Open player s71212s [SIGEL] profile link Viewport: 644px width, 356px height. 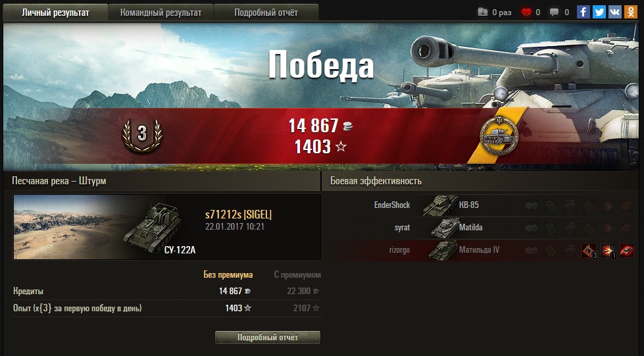click(238, 215)
